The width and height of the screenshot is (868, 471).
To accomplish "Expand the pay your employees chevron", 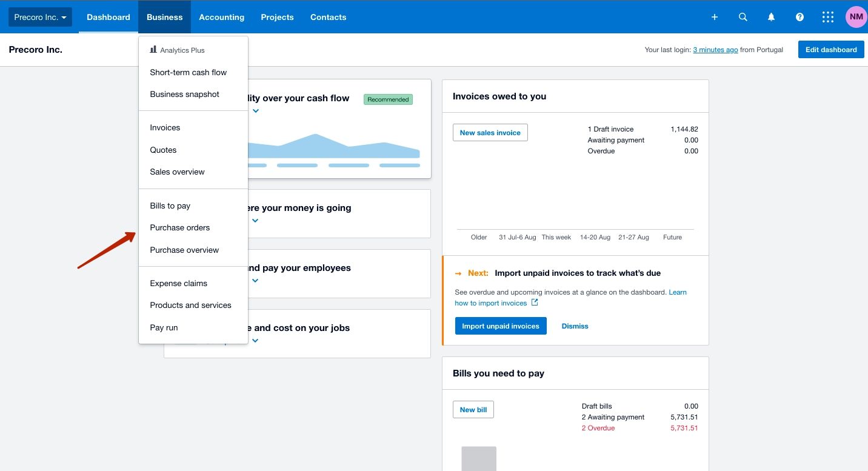I will pyautogui.click(x=255, y=281).
